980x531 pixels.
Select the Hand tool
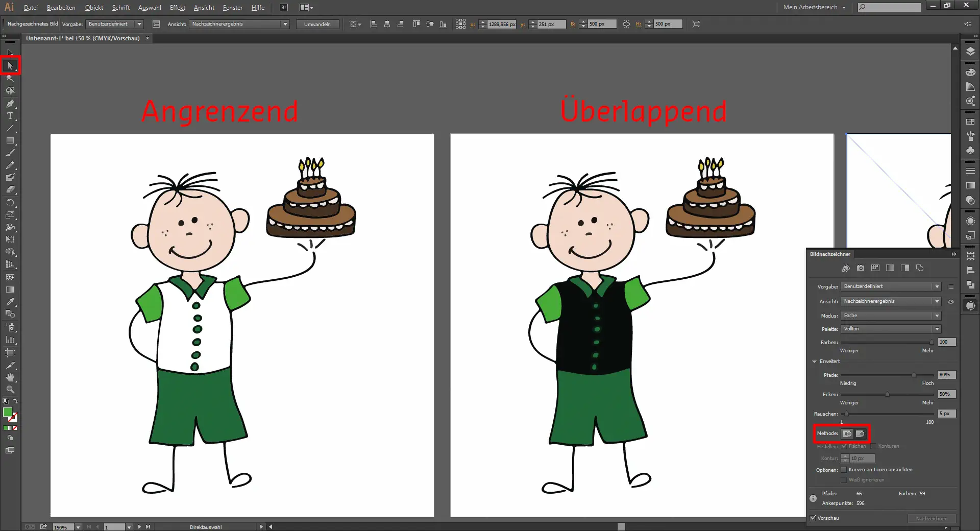[x=10, y=377]
